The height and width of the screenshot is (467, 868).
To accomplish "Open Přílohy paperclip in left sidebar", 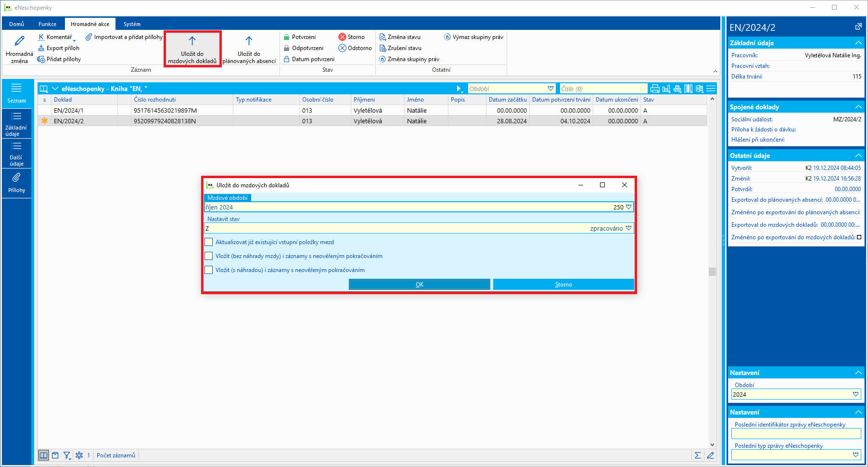I will (17, 183).
